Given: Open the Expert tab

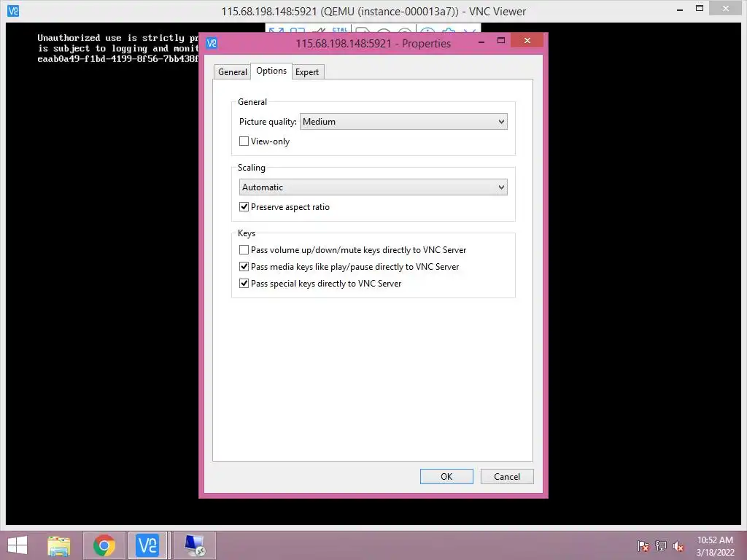Looking at the screenshot, I should pyautogui.click(x=307, y=72).
